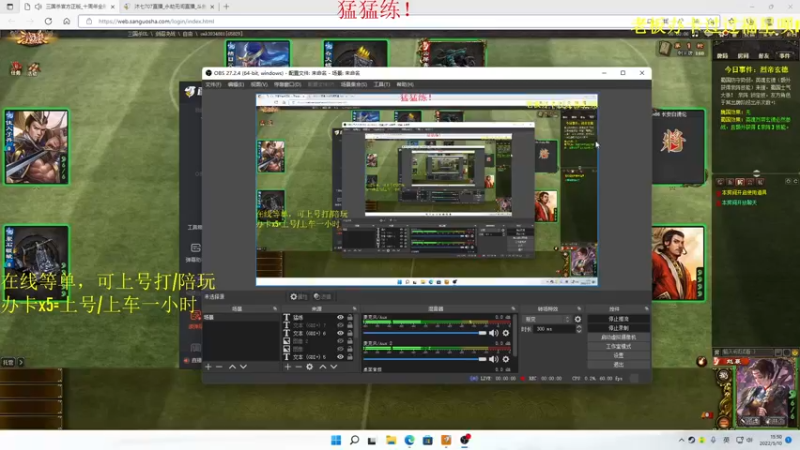Move scene down in Scenes panel

pyautogui.click(x=243, y=366)
